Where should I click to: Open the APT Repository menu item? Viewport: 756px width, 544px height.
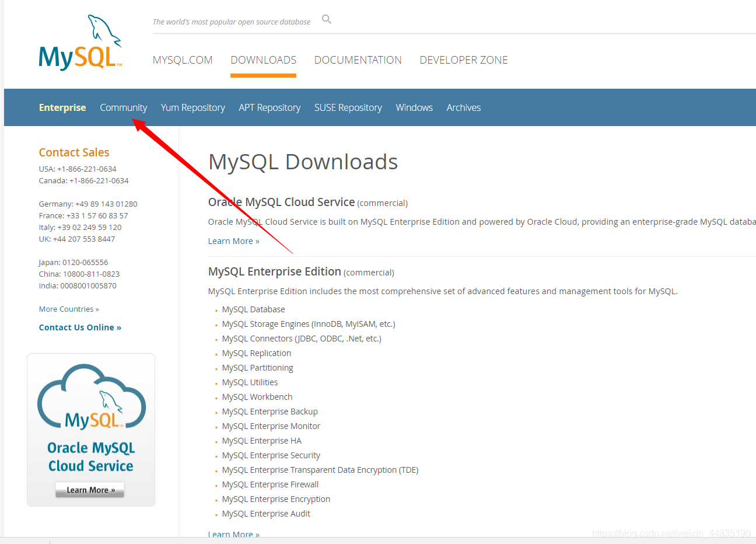(x=269, y=107)
